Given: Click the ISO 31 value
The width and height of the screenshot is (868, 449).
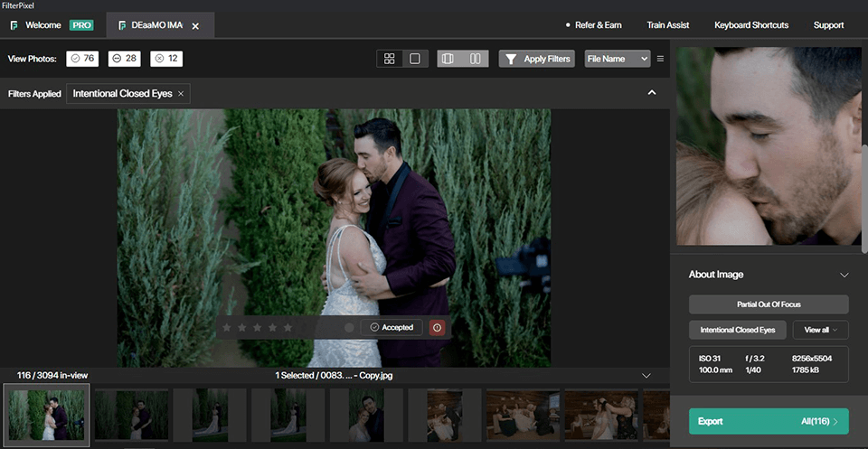Looking at the screenshot, I should (x=710, y=359).
